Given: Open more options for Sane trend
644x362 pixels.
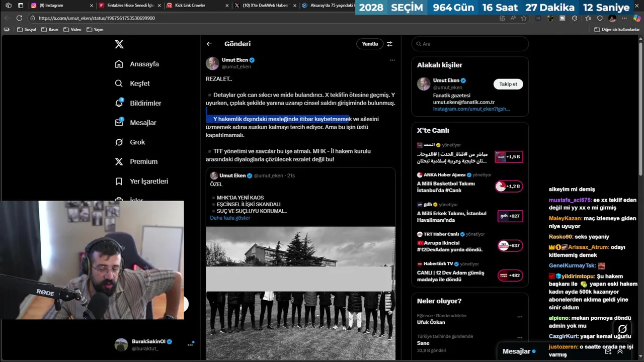Looking at the screenshot, I should [x=520, y=338].
